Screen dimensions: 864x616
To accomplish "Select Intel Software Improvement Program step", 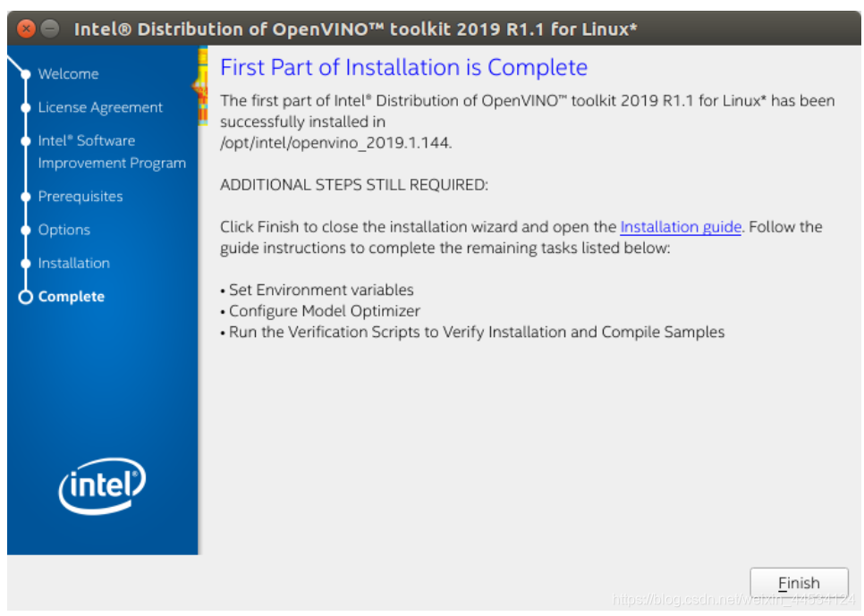I will tap(112, 151).
